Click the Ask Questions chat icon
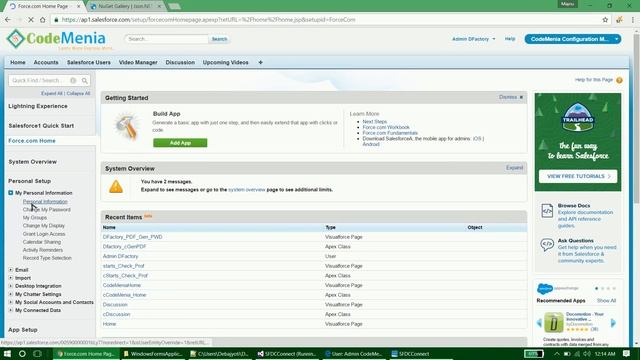This screenshot has height=360, width=640. [x=547, y=244]
